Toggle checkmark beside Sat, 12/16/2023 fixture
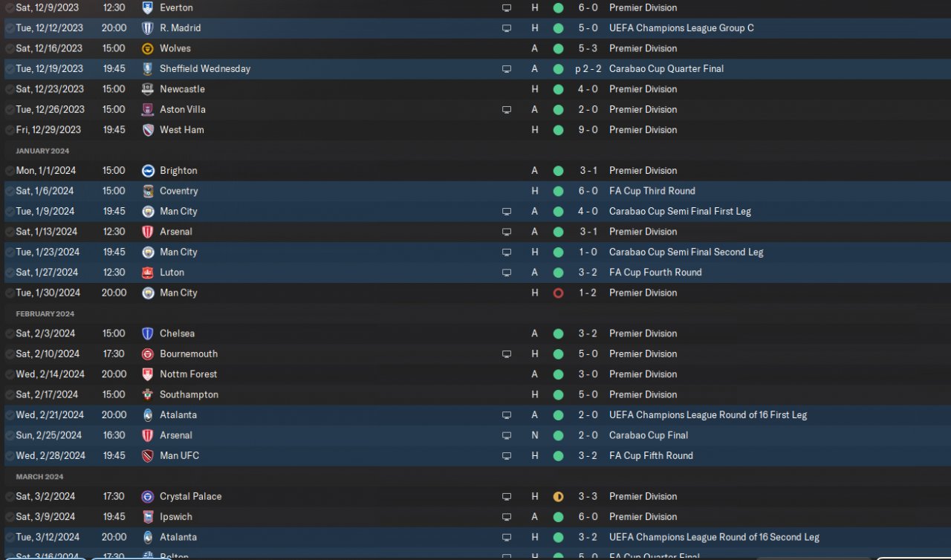The image size is (951, 560). pos(10,48)
